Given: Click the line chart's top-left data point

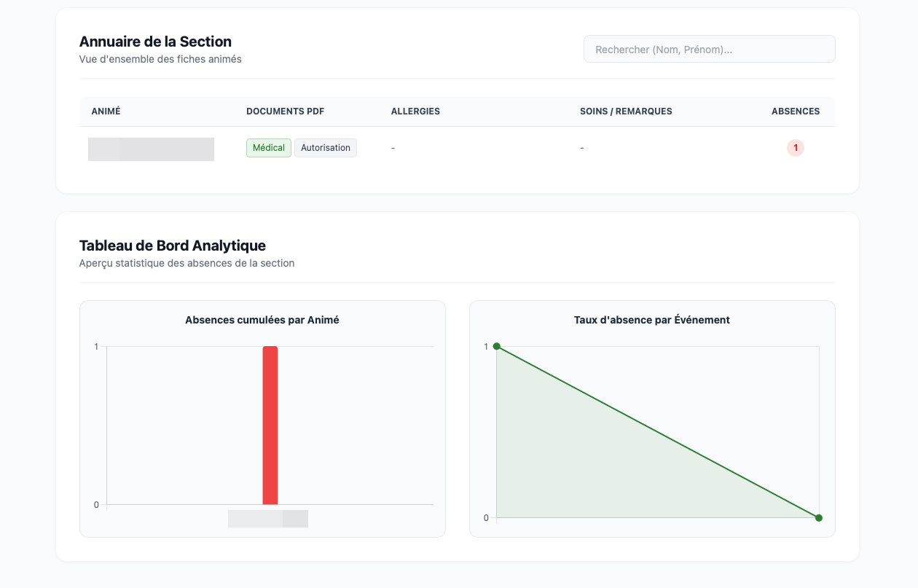Looking at the screenshot, I should point(496,346).
